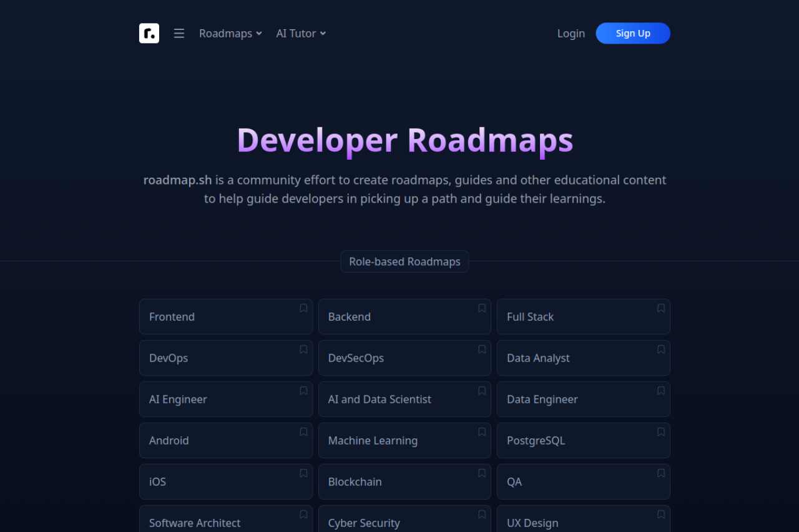Bookmark the Full Stack roadmap
Screen dimensions: 799x532
pyautogui.click(x=661, y=308)
